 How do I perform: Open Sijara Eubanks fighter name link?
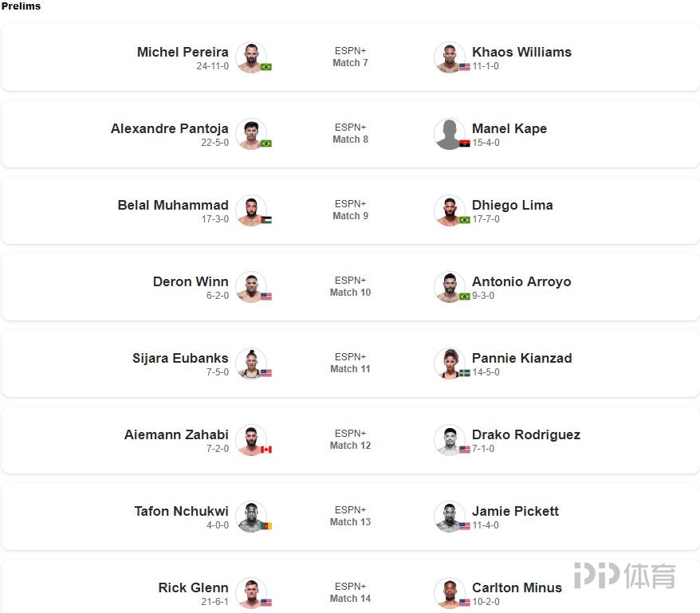180,358
